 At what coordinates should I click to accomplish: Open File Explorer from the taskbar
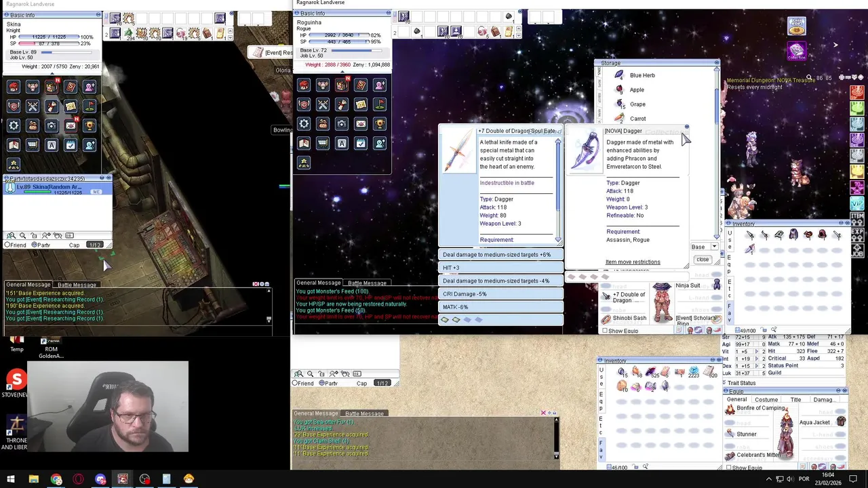(x=33, y=480)
